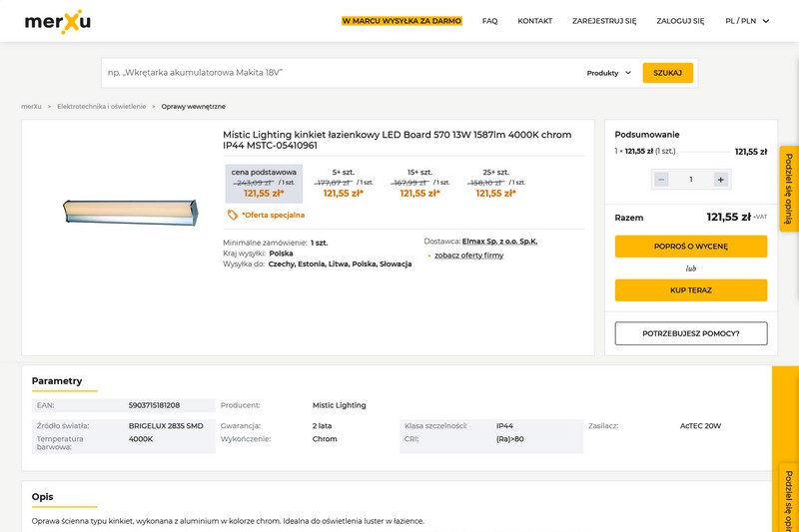Click POPROŚ O WYCENĘ button

(691, 247)
